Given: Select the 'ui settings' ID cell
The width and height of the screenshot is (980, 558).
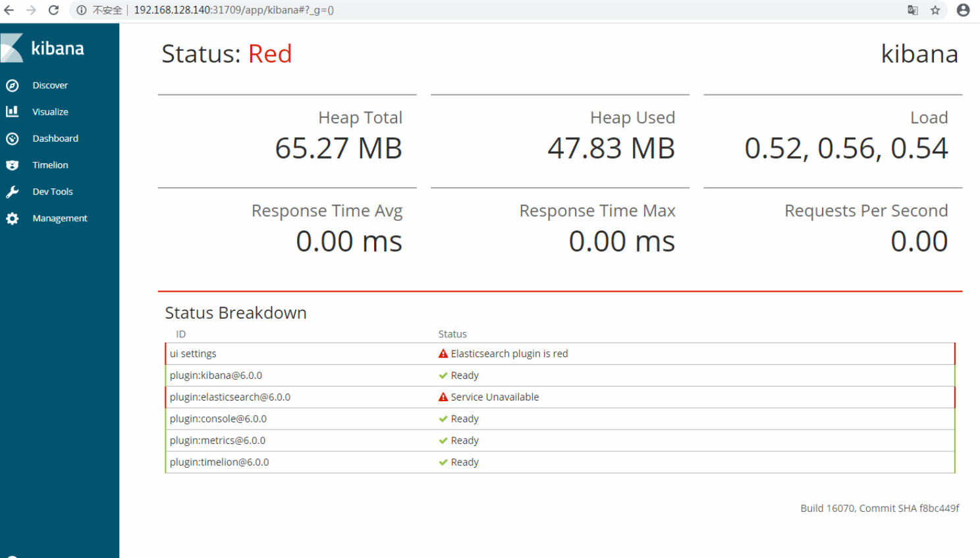Looking at the screenshot, I should click(x=193, y=354).
